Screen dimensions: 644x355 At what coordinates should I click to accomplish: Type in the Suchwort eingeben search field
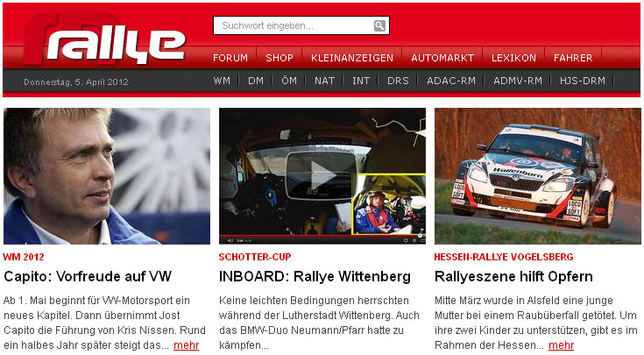293,26
